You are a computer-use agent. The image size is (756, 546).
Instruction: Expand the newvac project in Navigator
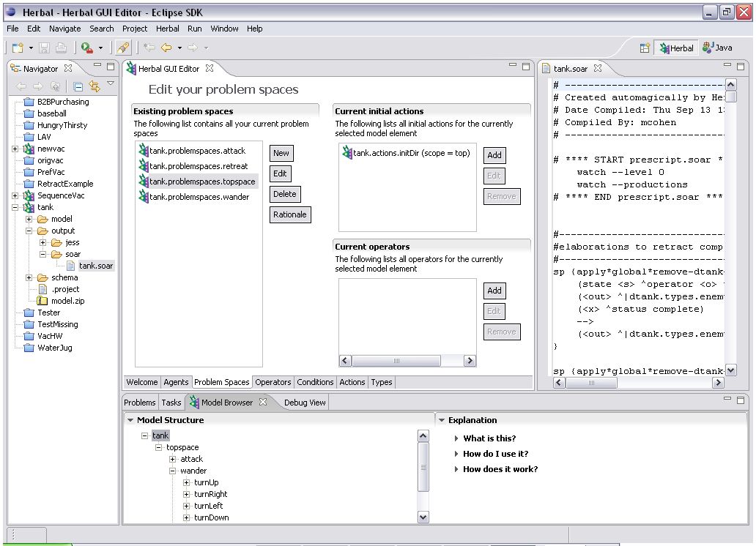coord(15,149)
